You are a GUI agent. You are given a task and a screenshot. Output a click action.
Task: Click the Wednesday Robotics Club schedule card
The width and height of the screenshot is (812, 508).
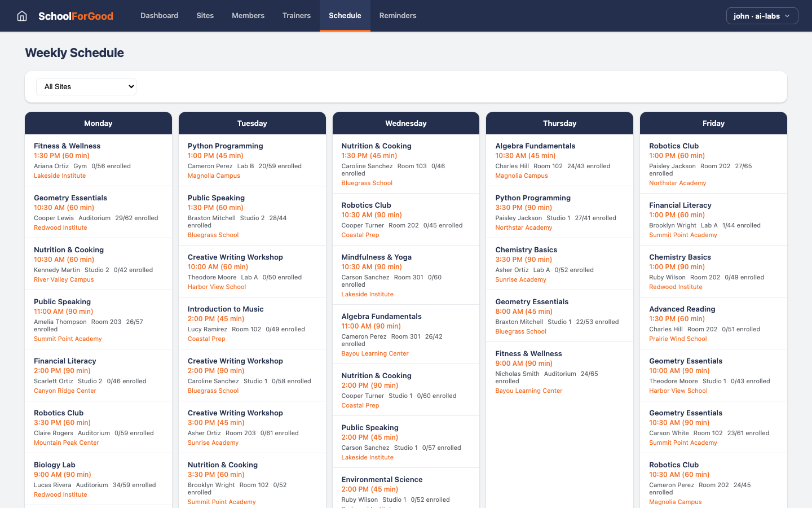click(x=405, y=220)
